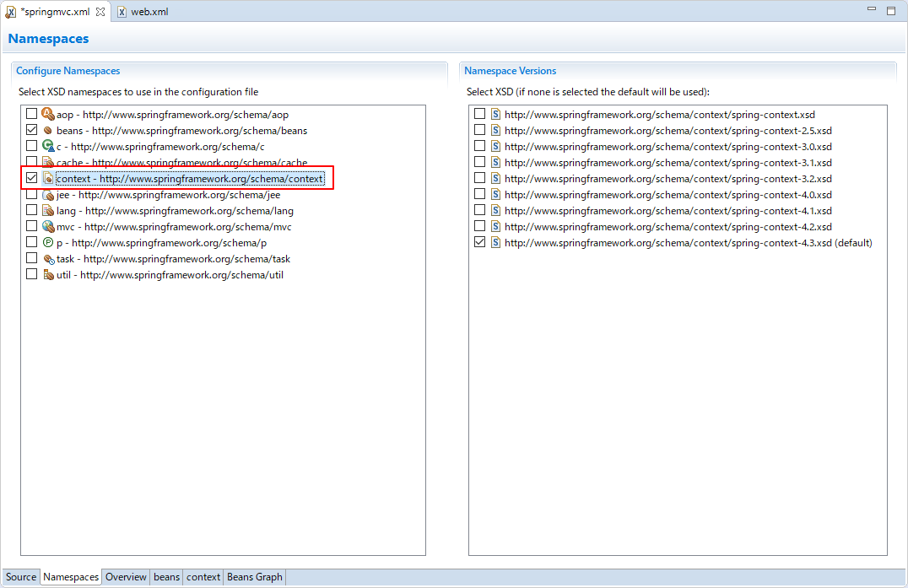Click the spring-context-3.0.xsd schema icon
Viewport: 908px width, 588px height.
495,147
